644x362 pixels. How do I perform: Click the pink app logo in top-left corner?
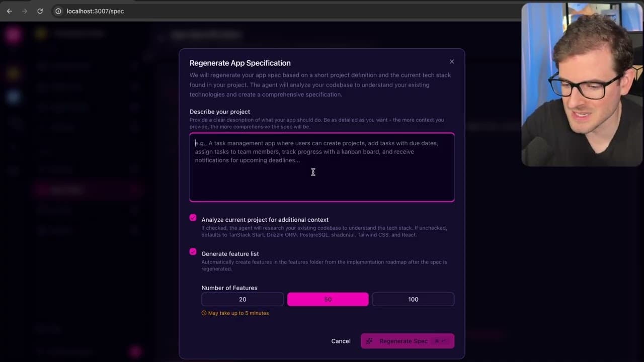click(14, 34)
